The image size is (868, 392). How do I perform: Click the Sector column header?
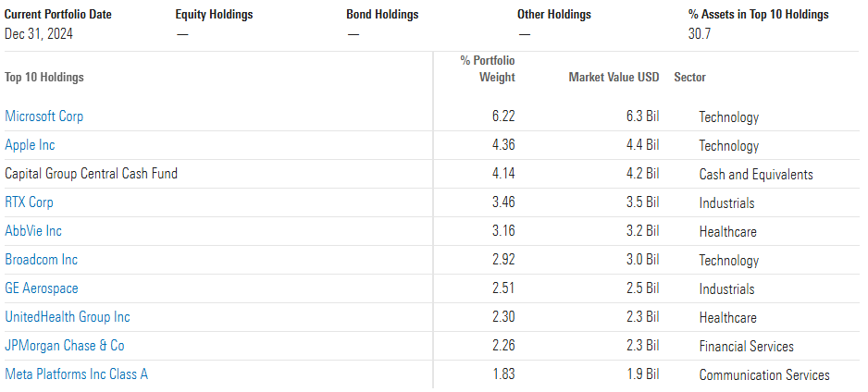[689, 78]
